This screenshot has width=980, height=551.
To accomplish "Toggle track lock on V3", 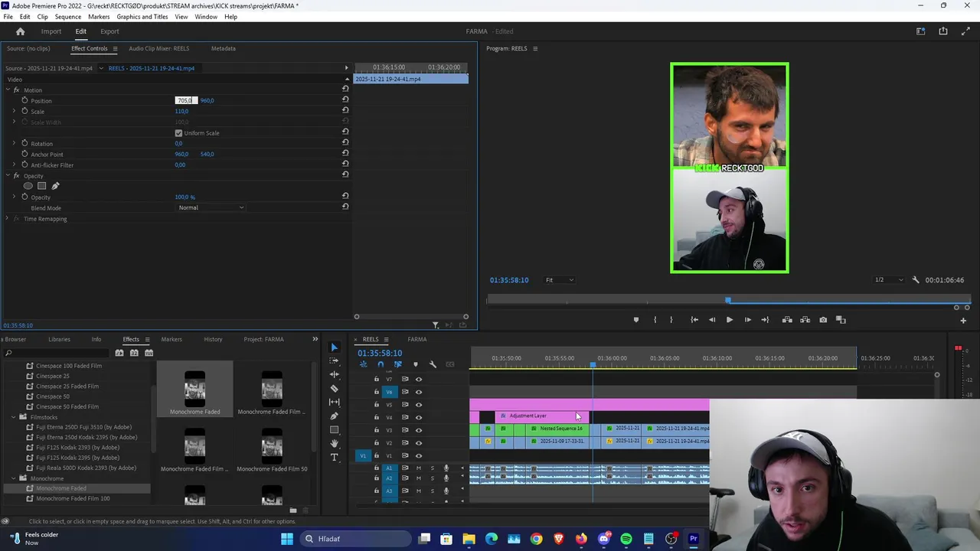I will tap(376, 430).
